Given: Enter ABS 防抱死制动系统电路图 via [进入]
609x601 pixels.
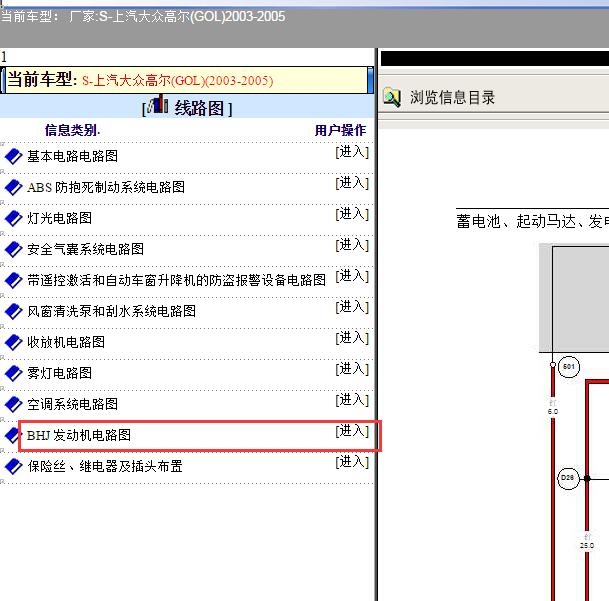Looking at the screenshot, I should point(352,183).
